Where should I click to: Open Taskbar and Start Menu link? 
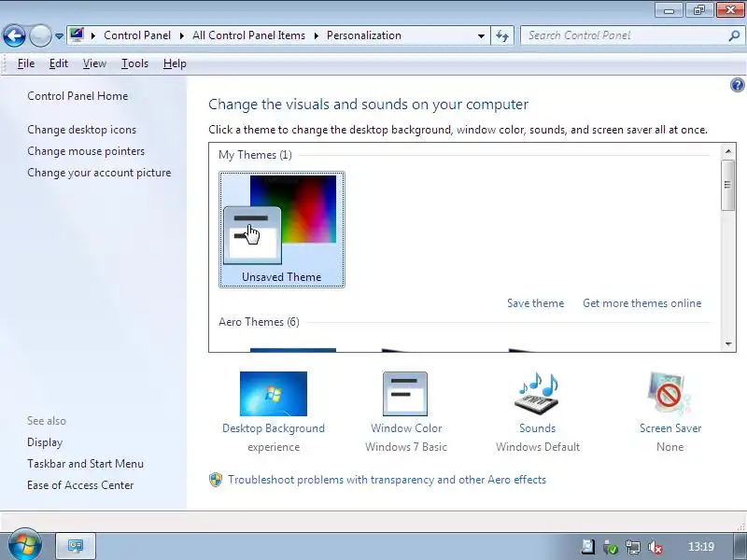point(85,464)
